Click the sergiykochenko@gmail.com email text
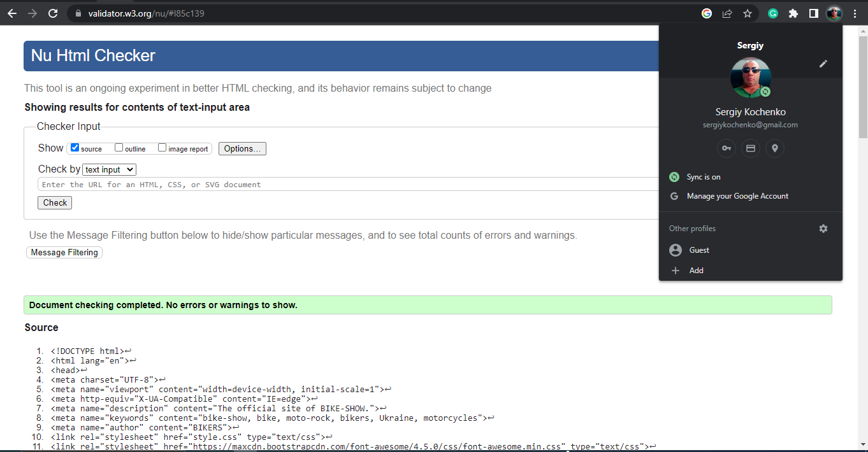Image resolution: width=868 pixels, height=452 pixels. (750, 125)
